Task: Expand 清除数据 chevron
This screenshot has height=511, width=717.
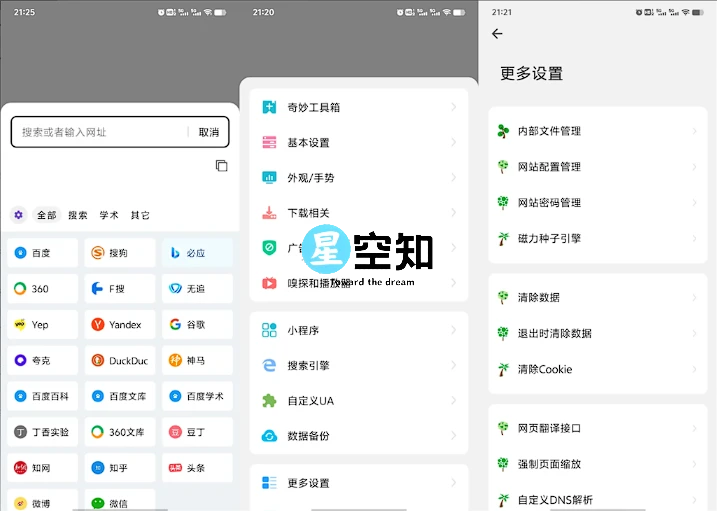Action: click(694, 298)
